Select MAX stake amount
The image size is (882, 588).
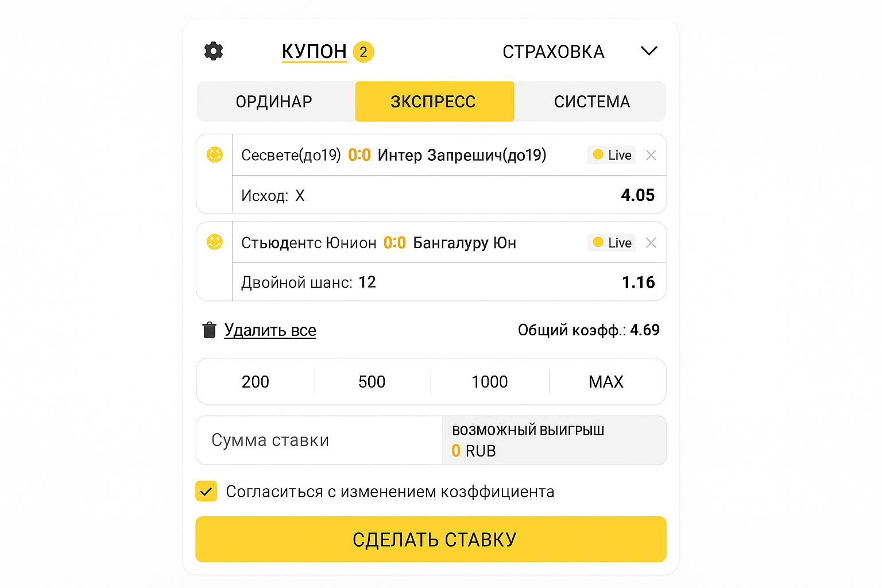pyautogui.click(x=606, y=382)
